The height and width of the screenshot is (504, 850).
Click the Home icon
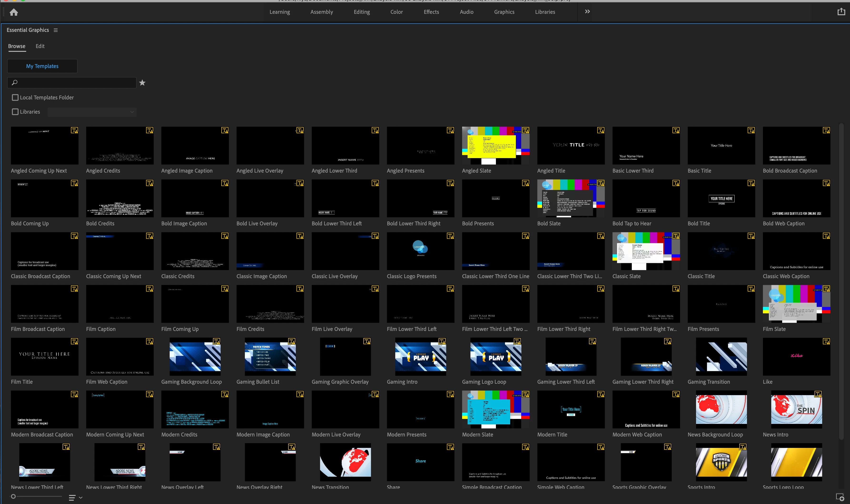click(x=14, y=13)
